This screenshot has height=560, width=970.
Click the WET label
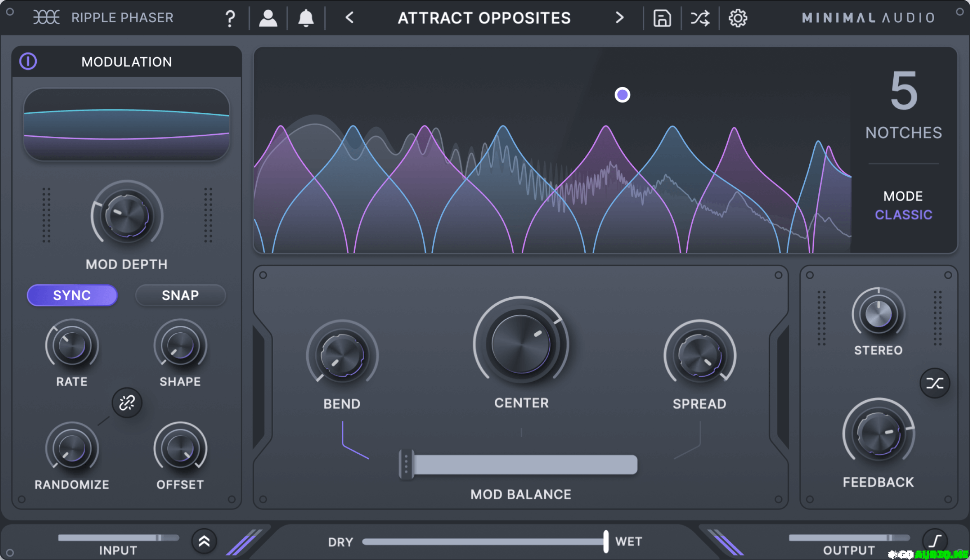tap(629, 541)
